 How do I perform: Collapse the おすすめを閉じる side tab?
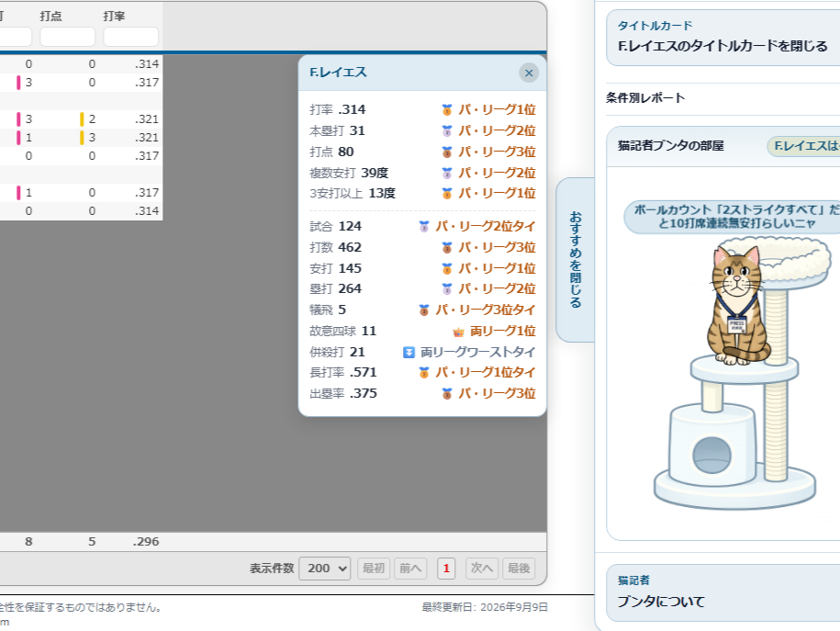pyautogui.click(x=576, y=260)
